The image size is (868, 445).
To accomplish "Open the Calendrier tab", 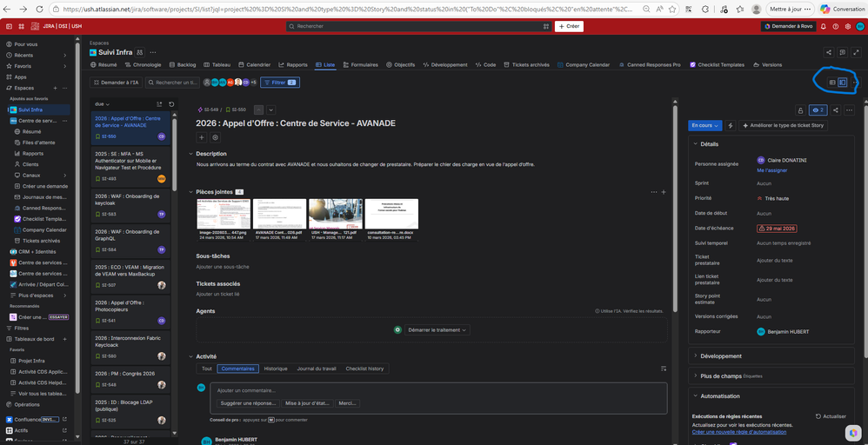I will tap(254, 65).
